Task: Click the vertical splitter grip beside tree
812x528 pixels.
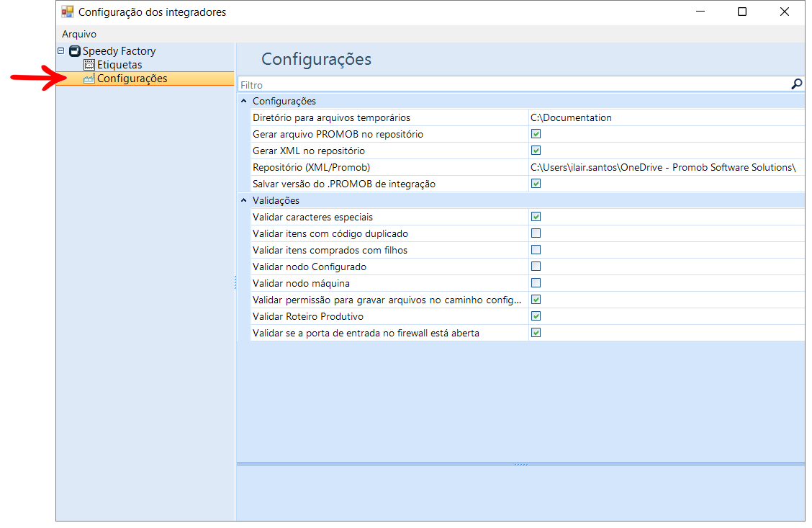Action: pyautogui.click(x=235, y=282)
